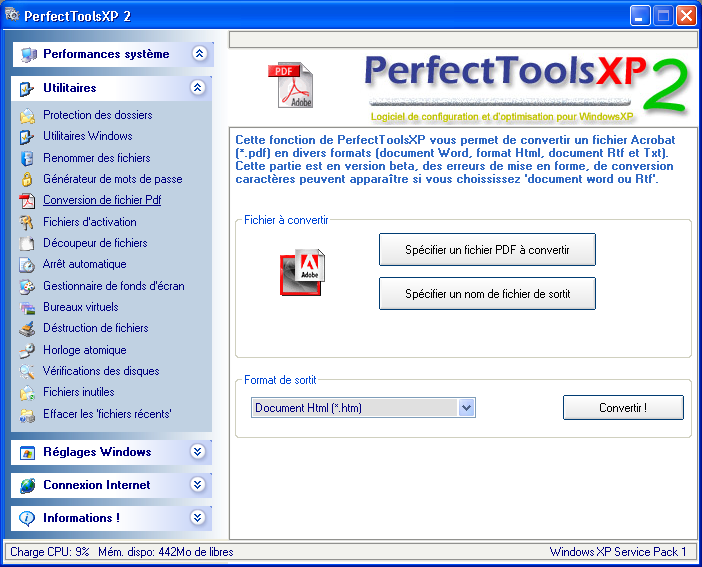Click the Informations ! header title
This screenshot has height=567, width=702.
pos(81,518)
